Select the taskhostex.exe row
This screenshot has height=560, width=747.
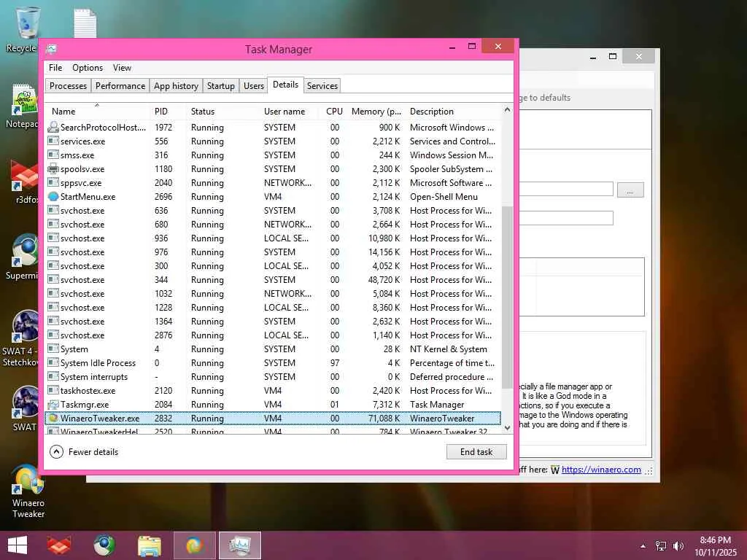pos(273,391)
